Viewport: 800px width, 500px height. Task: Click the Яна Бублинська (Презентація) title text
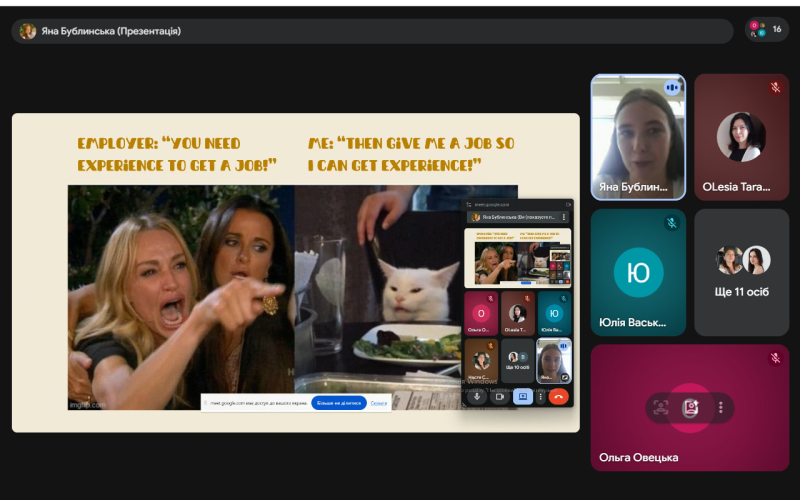tap(111, 31)
